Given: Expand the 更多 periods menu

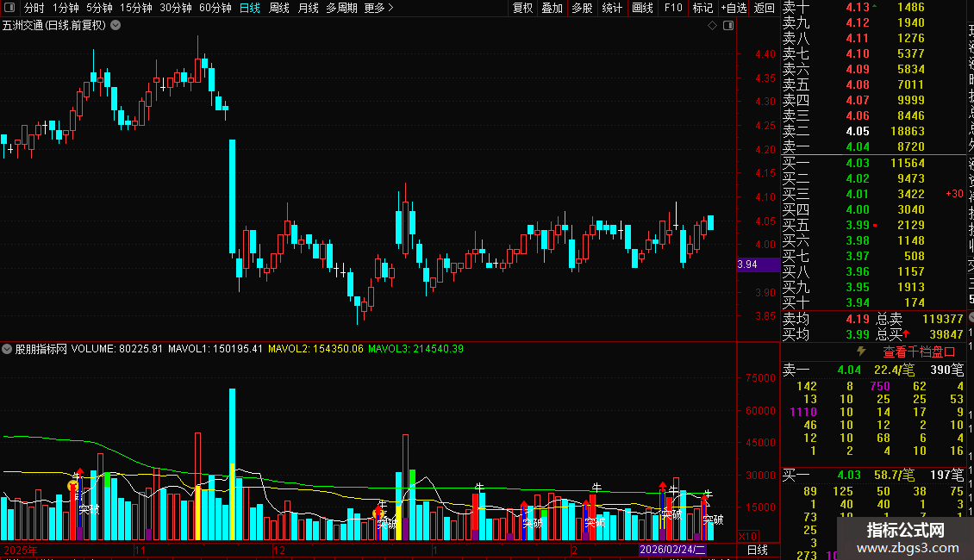Looking at the screenshot, I should [x=378, y=8].
